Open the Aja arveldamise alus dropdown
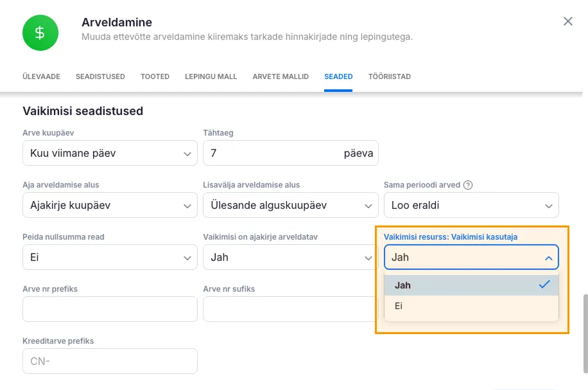588x390 pixels. pos(109,206)
